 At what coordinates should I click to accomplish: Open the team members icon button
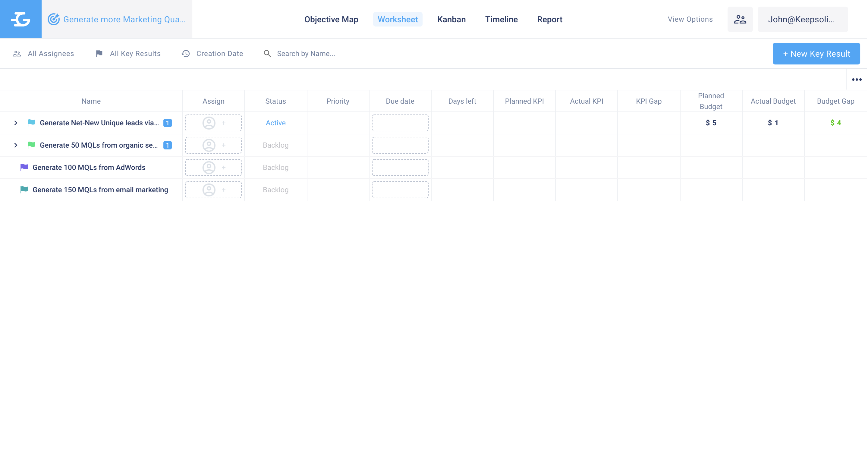coord(740,19)
